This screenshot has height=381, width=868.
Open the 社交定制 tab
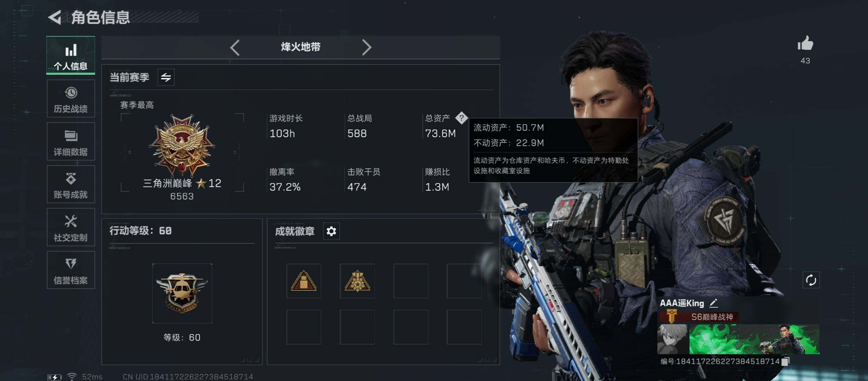[71, 227]
